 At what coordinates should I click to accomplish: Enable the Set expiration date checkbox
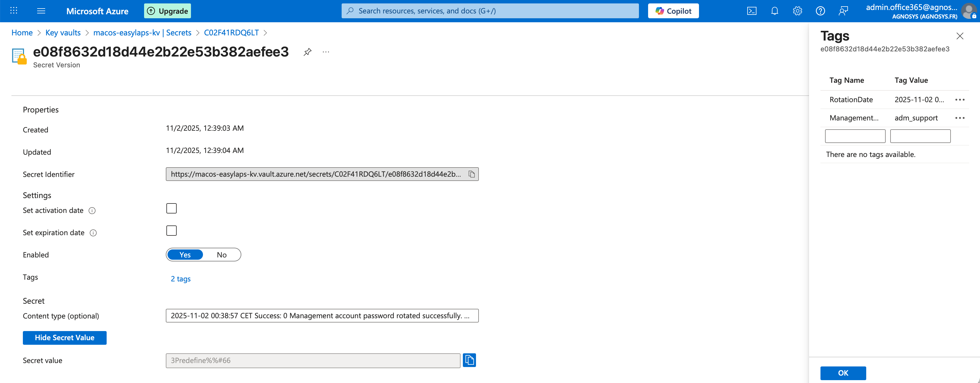[172, 231]
